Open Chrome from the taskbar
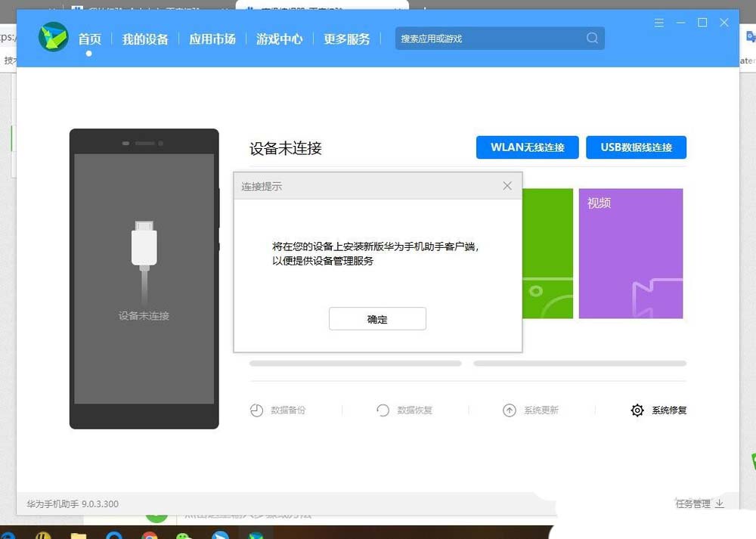 click(x=150, y=535)
